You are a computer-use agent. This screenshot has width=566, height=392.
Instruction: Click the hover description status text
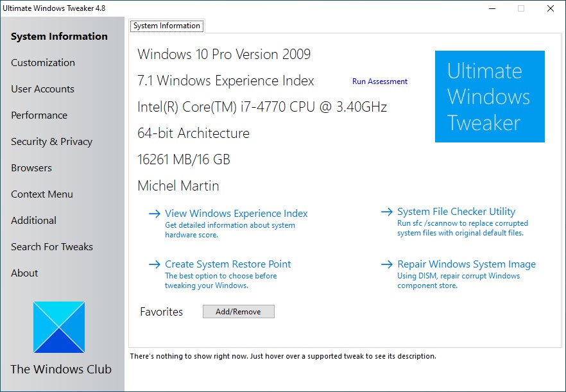(283, 356)
